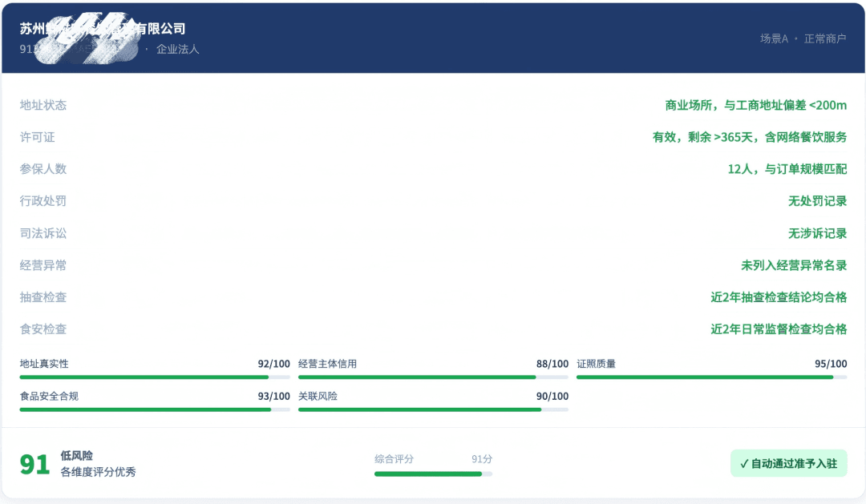Viewport: 866px width, 504px height.
Task: Click the 自动通过准予入驻 button
Action: [x=789, y=463]
